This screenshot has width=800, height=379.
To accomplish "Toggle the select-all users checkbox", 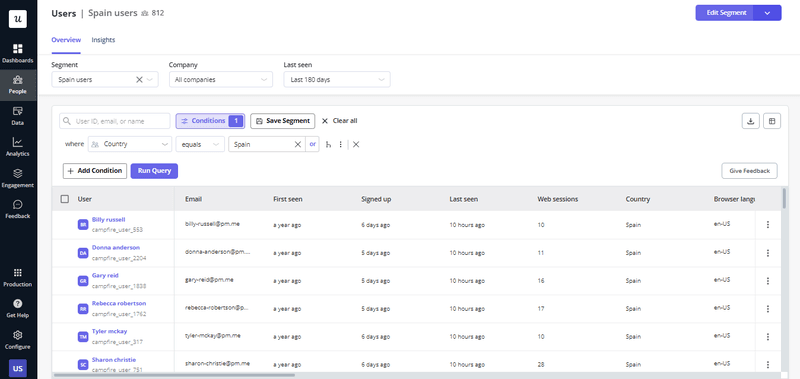I will [x=65, y=199].
